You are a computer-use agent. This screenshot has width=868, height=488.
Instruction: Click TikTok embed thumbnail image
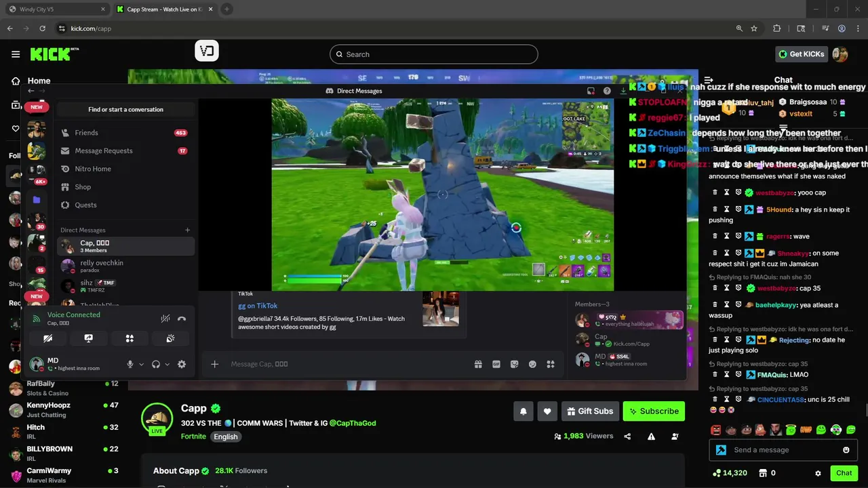tap(441, 309)
